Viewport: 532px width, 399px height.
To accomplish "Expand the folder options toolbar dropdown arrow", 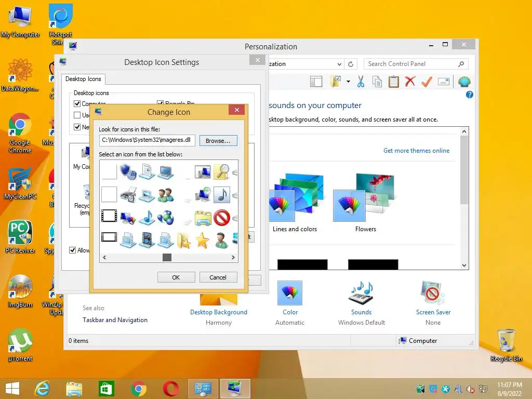I will 348,82.
